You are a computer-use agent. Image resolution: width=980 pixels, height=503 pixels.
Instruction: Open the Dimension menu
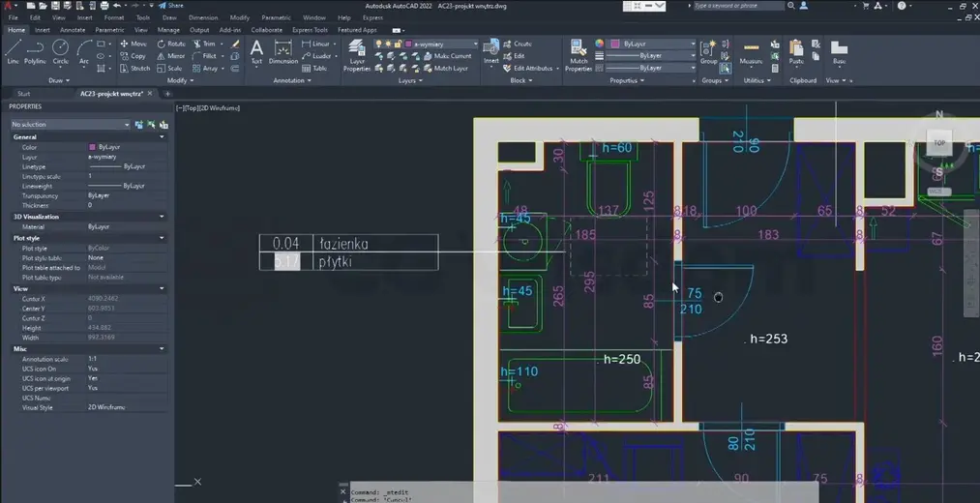[x=203, y=18]
